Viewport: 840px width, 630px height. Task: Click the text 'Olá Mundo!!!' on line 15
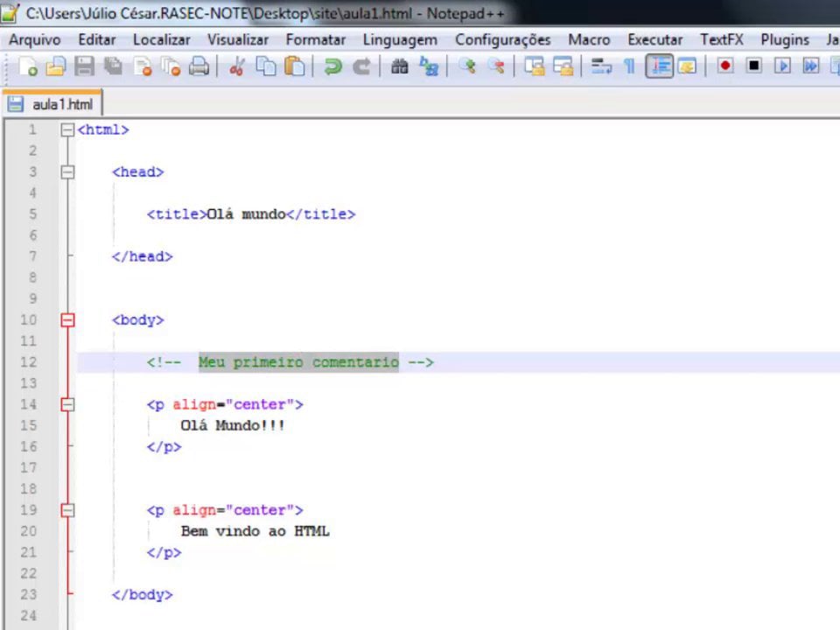click(233, 425)
